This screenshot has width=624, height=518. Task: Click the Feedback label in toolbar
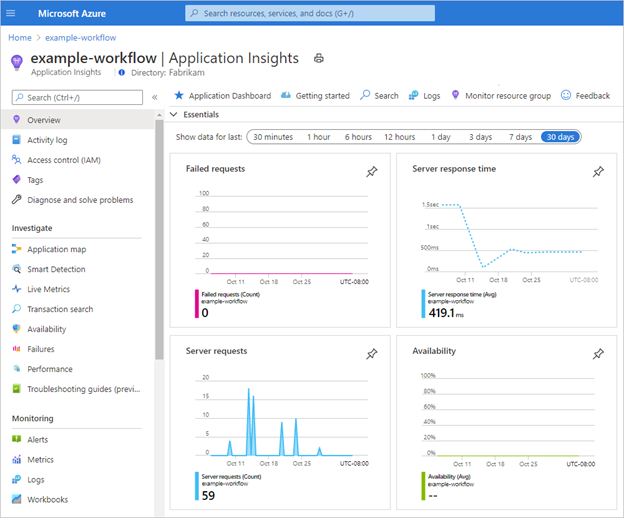593,95
